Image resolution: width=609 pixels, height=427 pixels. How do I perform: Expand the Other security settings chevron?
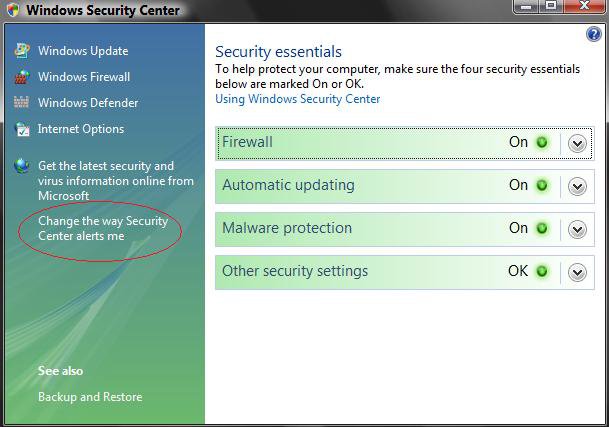click(x=577, y=272)
